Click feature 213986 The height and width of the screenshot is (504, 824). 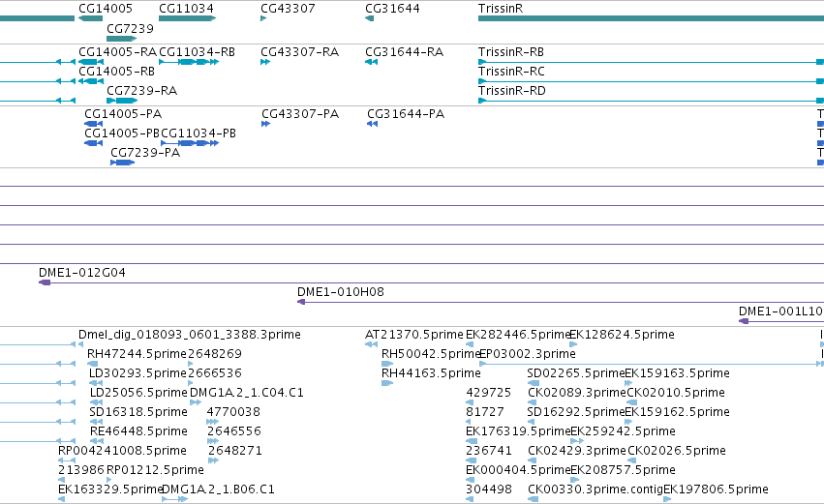coord(81,470)
